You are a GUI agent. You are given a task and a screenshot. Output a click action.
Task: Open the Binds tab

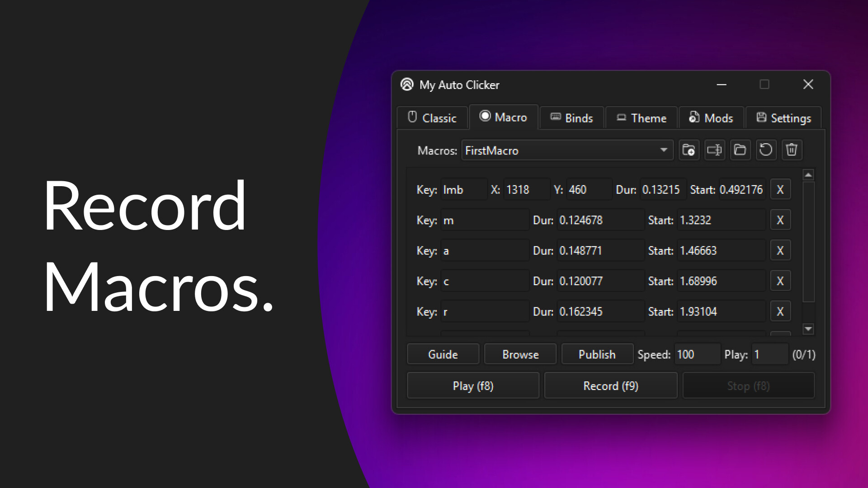[x=572, y=118]
